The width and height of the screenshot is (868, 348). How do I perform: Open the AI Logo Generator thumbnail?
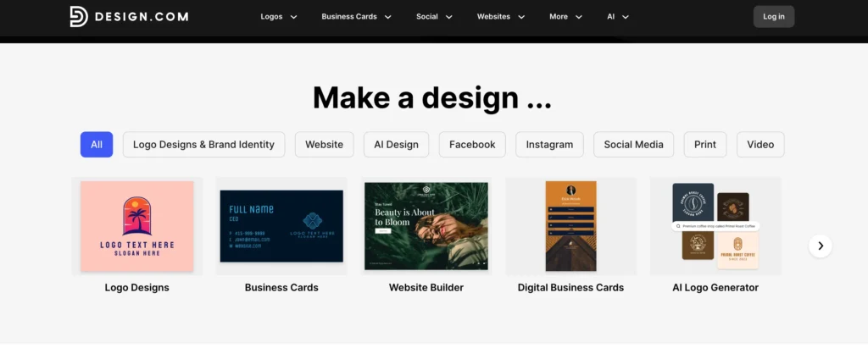[715, 226]
